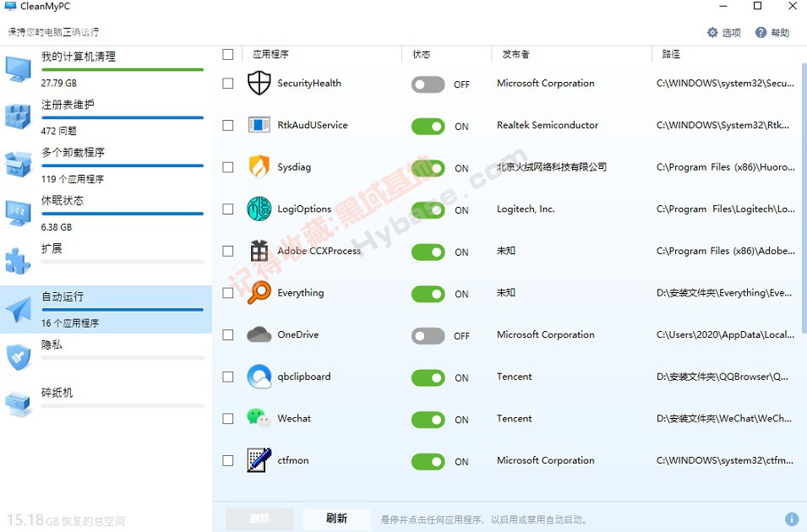Sort by 发布者 column header
807x532 pixels.
(515, 54)
